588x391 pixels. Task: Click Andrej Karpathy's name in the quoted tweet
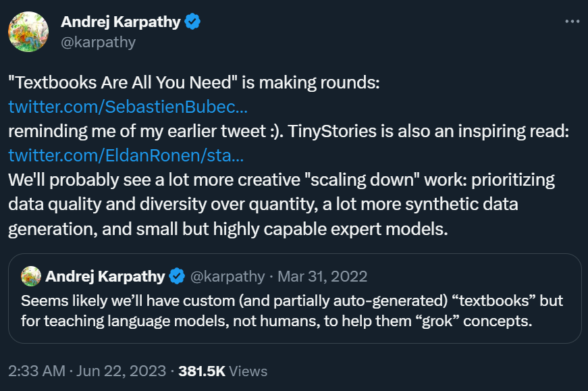pos(105,276)
